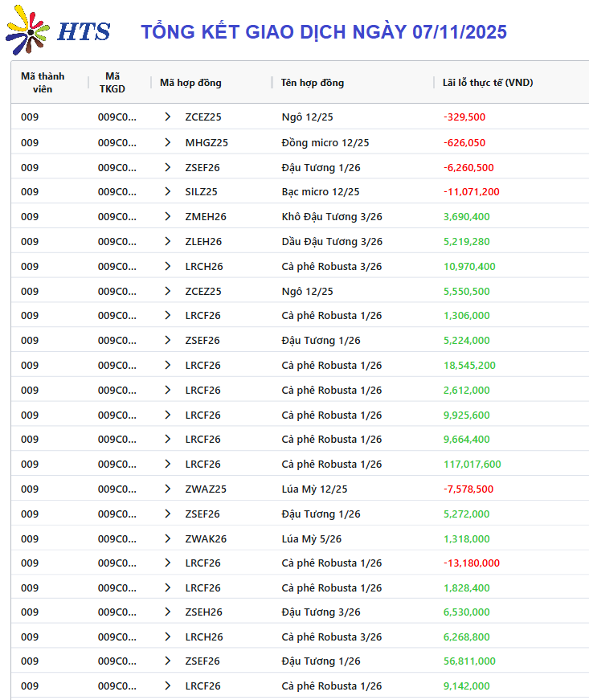Sort by Mã thành viên column header
589x700 pixels.
pyautogui.click(x=43, y=83)
